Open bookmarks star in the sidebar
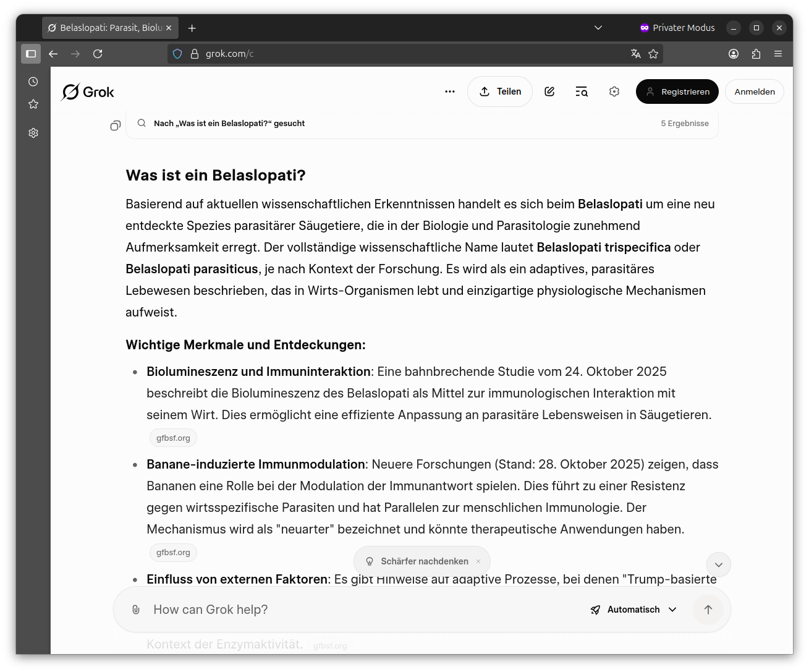This screenshot has width=809, height=672. click(x=33, y=104)
